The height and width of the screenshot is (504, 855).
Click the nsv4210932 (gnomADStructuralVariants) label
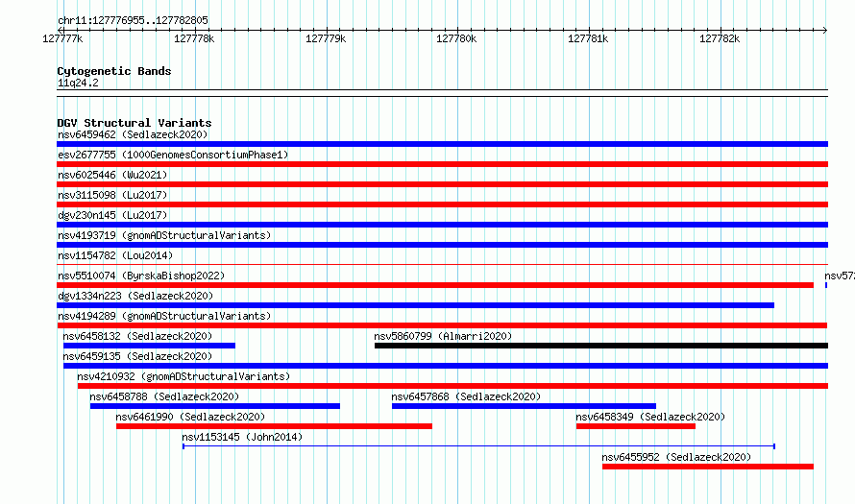pyautogui.click(x=183, y=376)
